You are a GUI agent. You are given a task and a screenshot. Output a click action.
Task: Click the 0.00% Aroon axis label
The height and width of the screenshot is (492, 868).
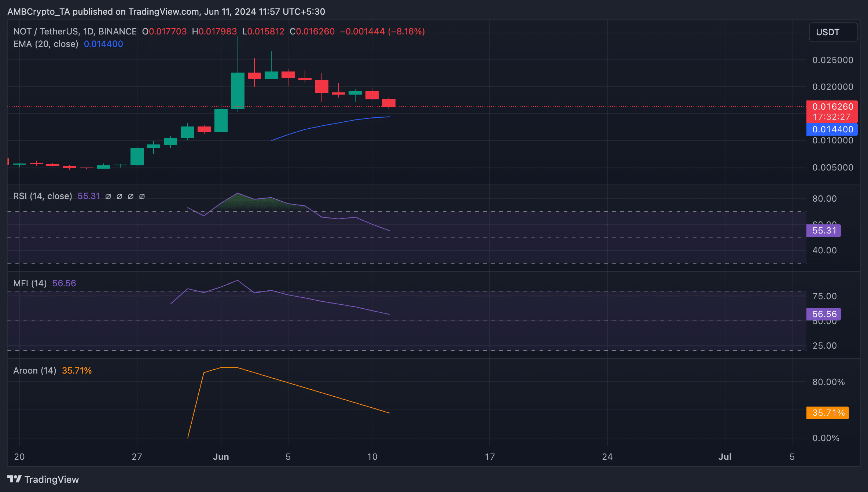(x=826, y=438)
